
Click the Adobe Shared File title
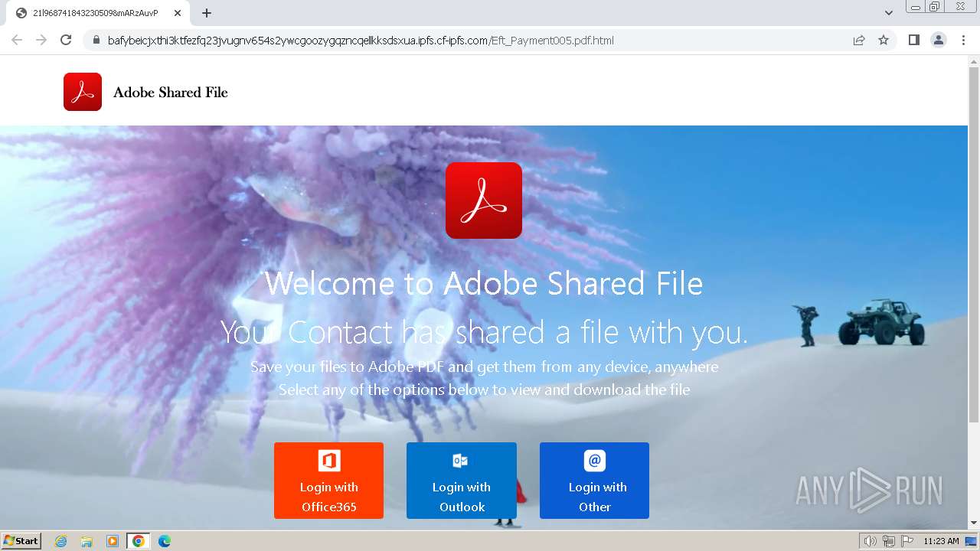point(171,93)
